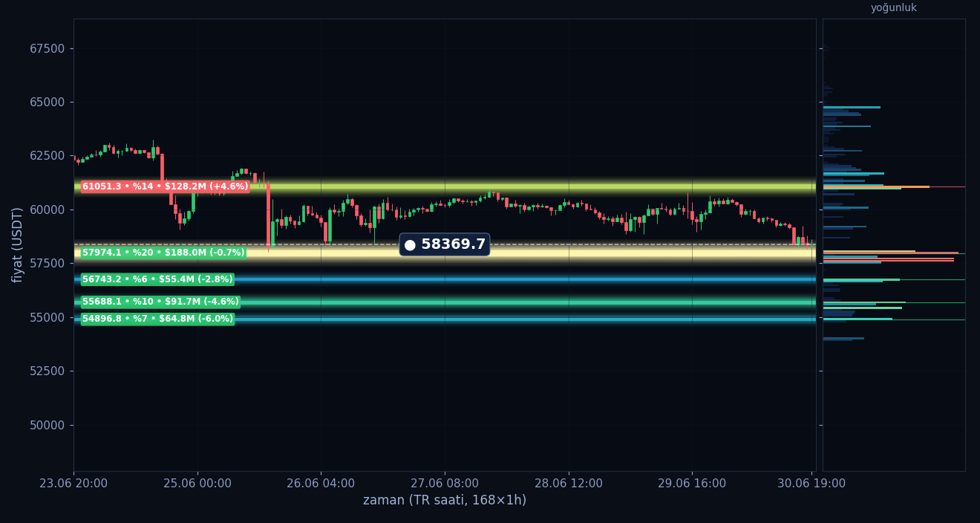Click the 57974.1 • %20 • $188.0M label
The height and width of the screenshot is (523, 980).
pyautogui.click(x=163, y=253)
